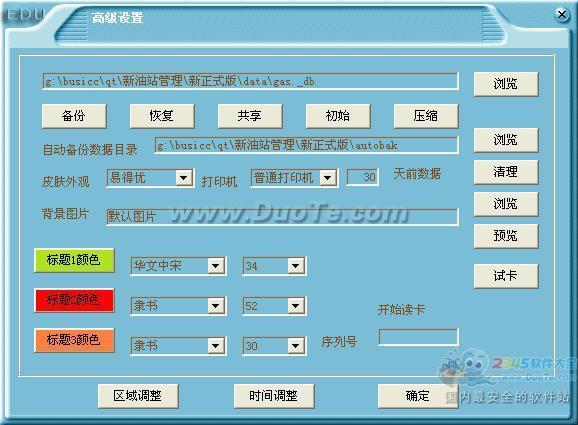Click the 天前数据 days field showing 30
Screen dimensions: 578x425
[x=363, y=177]
